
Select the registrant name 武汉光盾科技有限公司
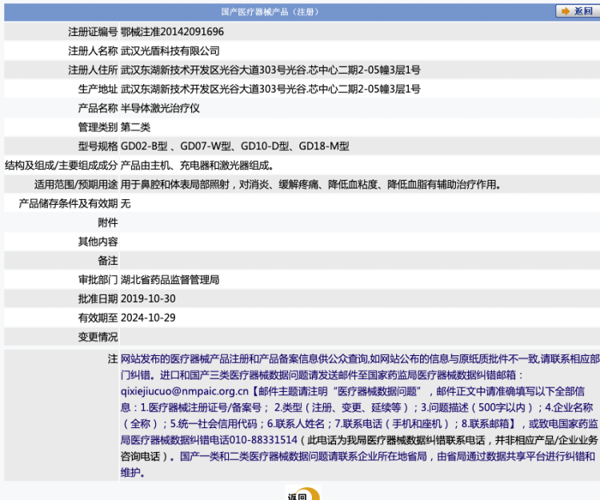(170, 50)
